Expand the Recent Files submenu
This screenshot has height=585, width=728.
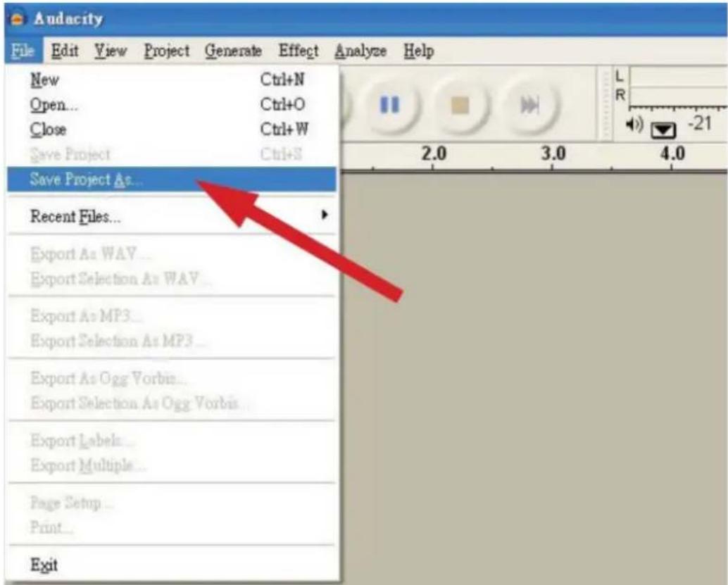coord(172,216)
